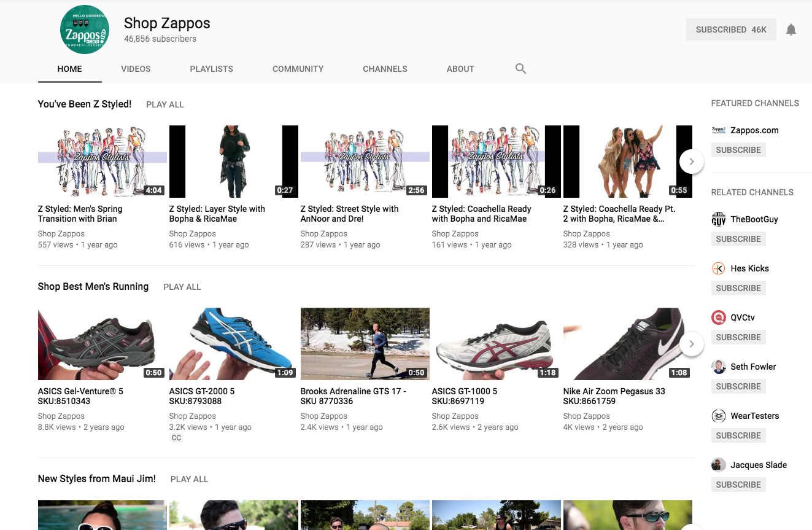Click TheBootGuy channel name
Viewport: 812px width, 530px height.
coord(754,219)
